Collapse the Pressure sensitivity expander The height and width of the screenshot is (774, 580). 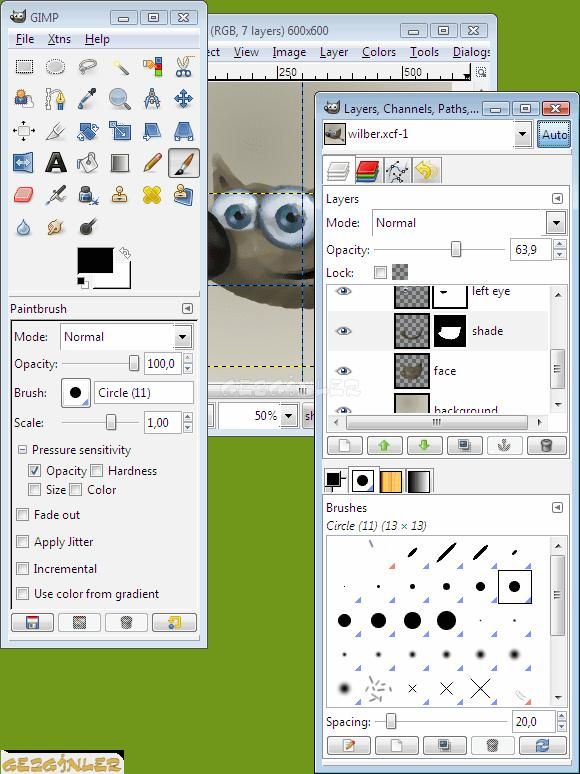pos(22,450)
